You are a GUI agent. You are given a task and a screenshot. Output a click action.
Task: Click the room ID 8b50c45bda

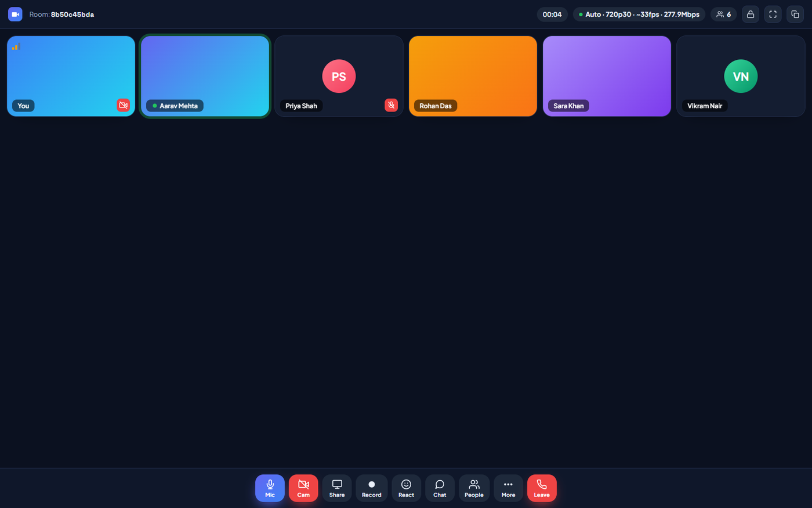click(x=72, y=15)
